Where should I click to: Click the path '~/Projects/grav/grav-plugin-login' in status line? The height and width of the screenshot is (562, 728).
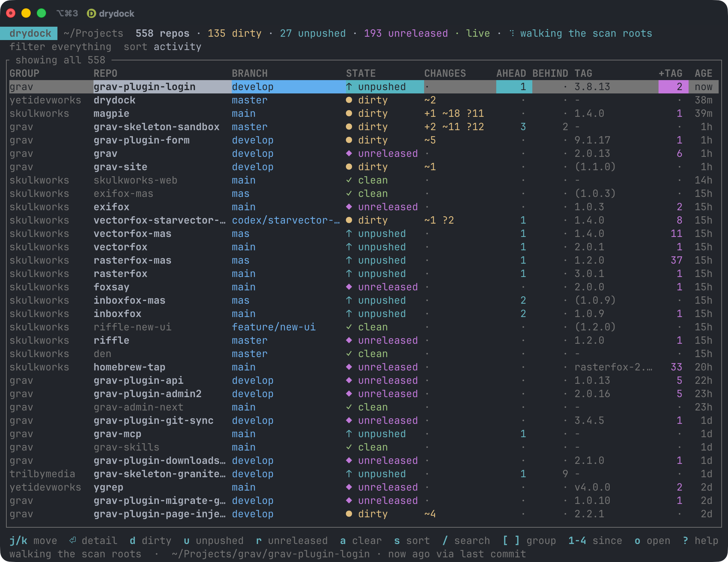tap(271, 554)
